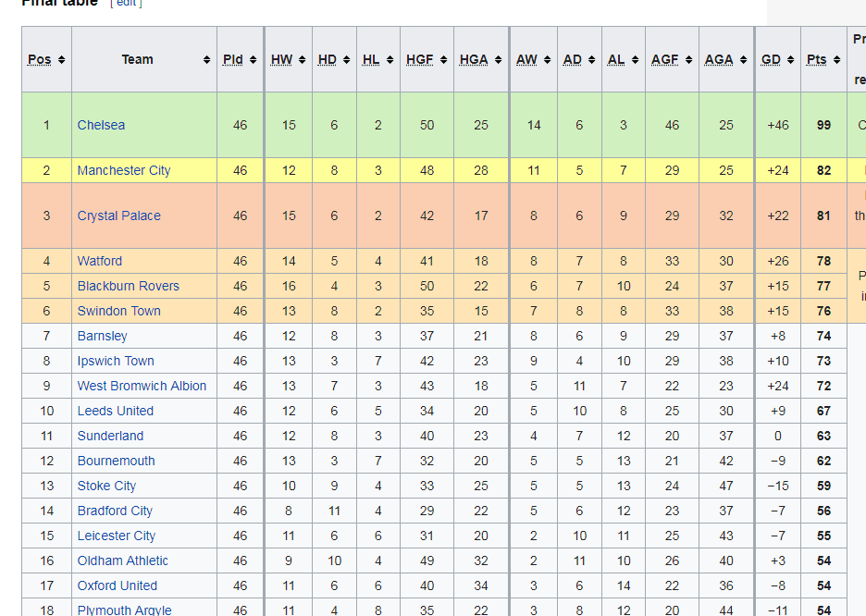Viewport: 866px width, 616px height.
Task: Sort by AGF column arrows
Action: pos(688,59)
